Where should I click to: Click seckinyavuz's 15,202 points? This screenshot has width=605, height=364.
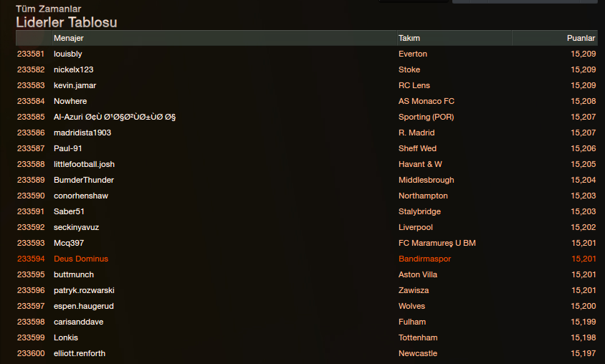point(583,228)
